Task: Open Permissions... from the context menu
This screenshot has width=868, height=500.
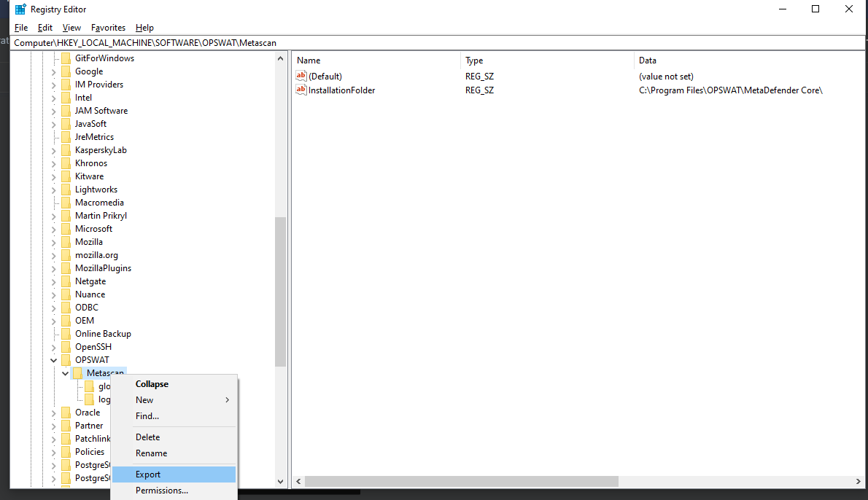Action: (x=174, y=491)
